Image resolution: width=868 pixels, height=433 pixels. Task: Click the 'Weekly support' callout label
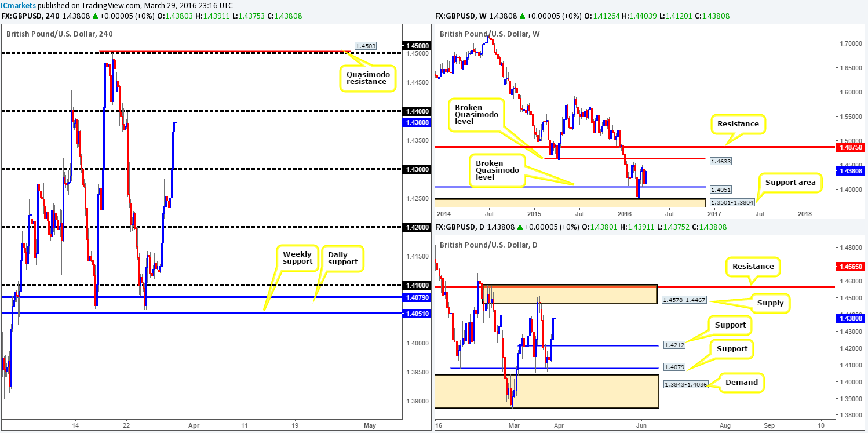point(297,259)
